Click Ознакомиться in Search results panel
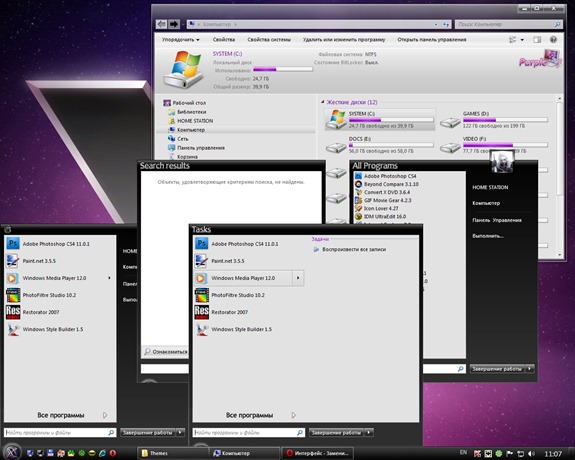This screenshot has height=460, width=575. click(x=166, y=352)
